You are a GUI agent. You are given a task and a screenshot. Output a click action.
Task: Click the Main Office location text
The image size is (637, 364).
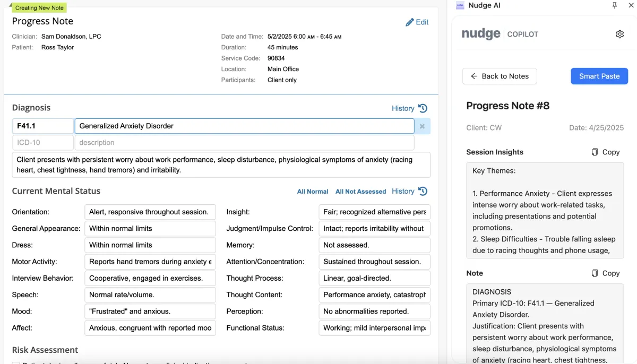click(x=283, y=69)
